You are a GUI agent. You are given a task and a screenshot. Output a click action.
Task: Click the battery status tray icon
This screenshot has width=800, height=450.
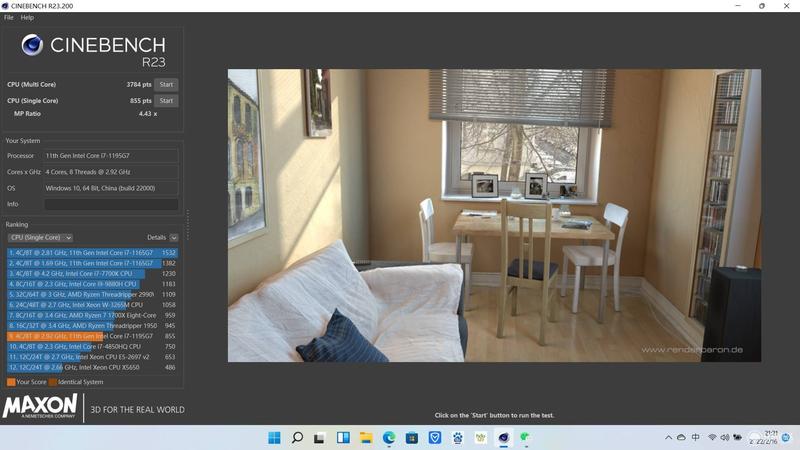[x=737, y=438]
